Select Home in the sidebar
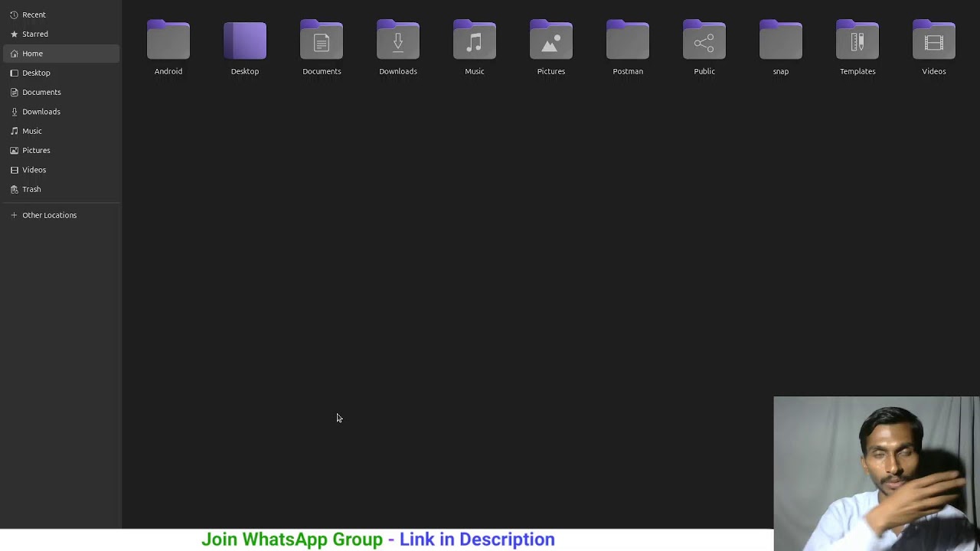Screen dimensions: 980x551 coord(61,54)
